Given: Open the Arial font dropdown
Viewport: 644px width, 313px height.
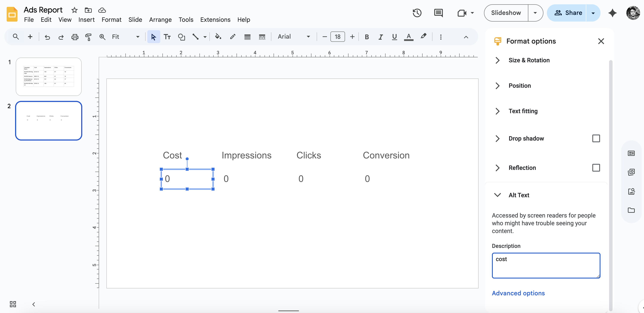Looking at the screenshot, I should (x=294, y=37).
